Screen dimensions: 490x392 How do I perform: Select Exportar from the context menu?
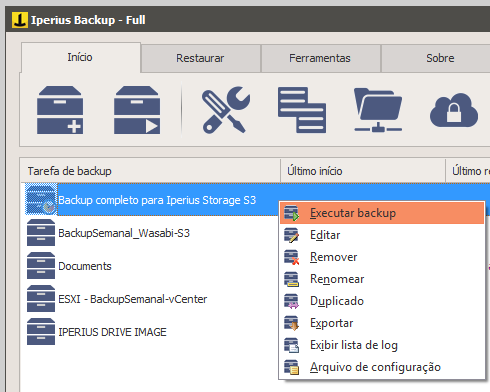(x=382, y=323)
